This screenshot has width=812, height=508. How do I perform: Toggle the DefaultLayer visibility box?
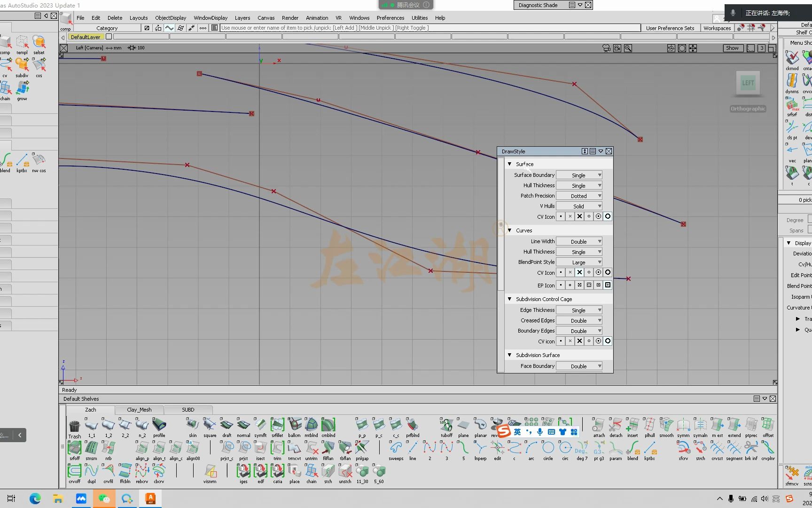coord(109,37)
